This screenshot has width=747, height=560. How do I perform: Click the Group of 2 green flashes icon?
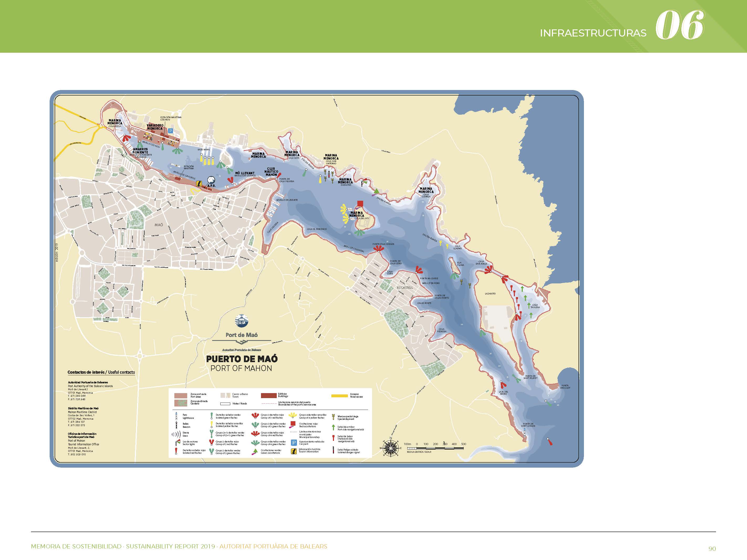pos(212,452)
